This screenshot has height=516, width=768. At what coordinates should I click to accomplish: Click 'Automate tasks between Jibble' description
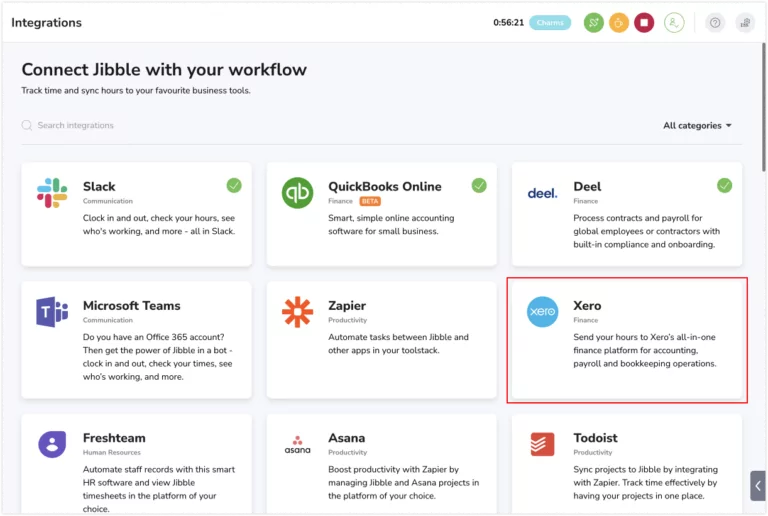click(398, 344)
